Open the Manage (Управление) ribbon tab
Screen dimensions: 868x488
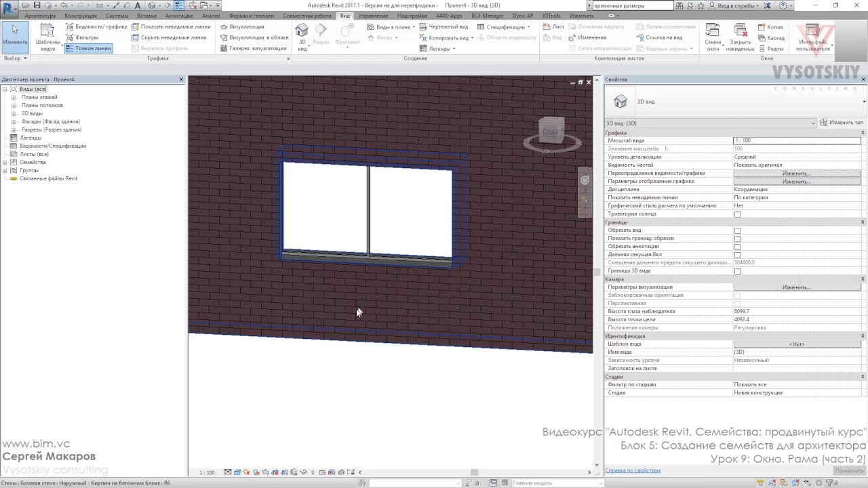[x=374, y=16]
